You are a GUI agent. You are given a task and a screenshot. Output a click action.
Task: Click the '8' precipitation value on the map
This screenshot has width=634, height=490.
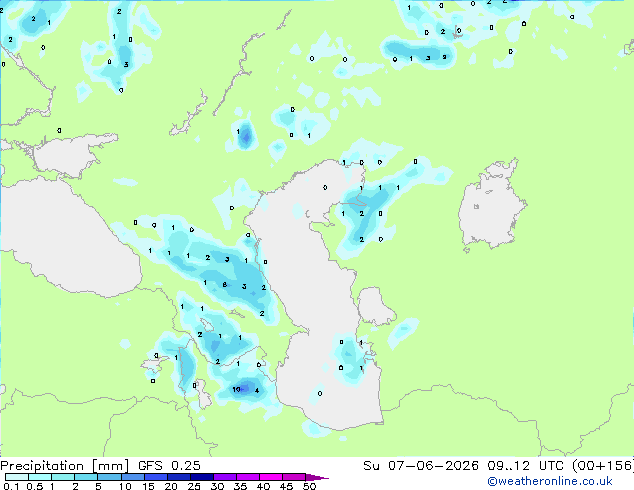click(225, 285)
